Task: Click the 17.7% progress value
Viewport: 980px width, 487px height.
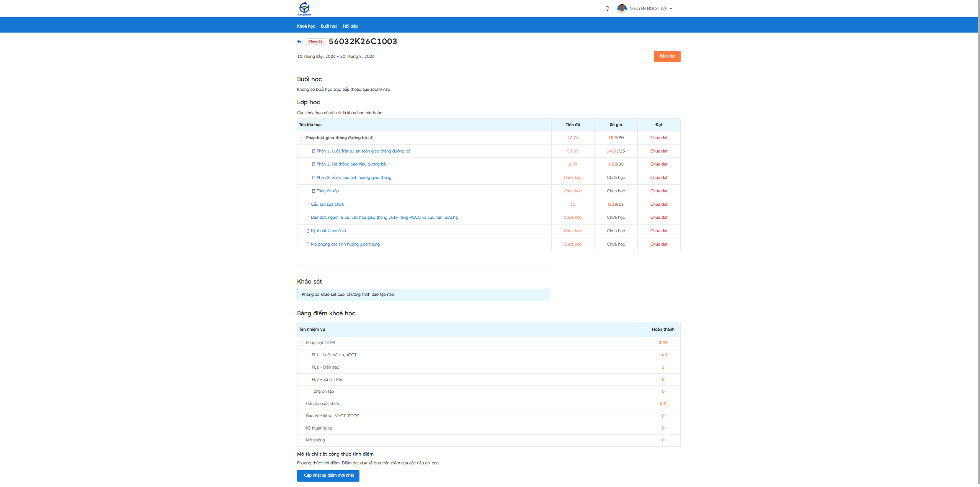Action: point(573,138)
